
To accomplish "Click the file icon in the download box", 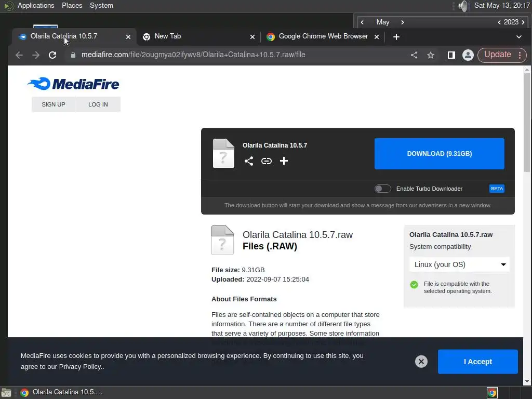I will (x=223, y=153).
